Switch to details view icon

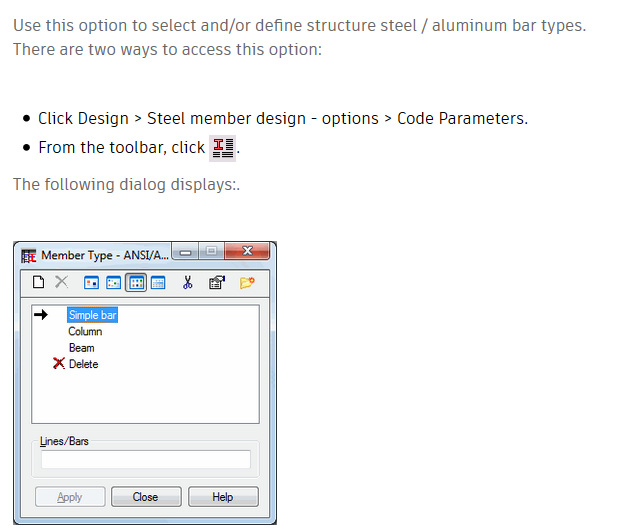(157, 283)
